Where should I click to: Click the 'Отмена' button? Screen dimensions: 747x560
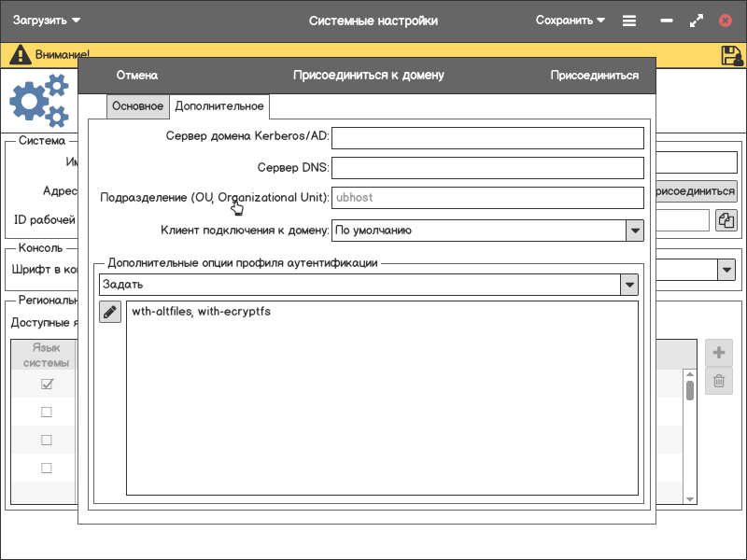136,76
